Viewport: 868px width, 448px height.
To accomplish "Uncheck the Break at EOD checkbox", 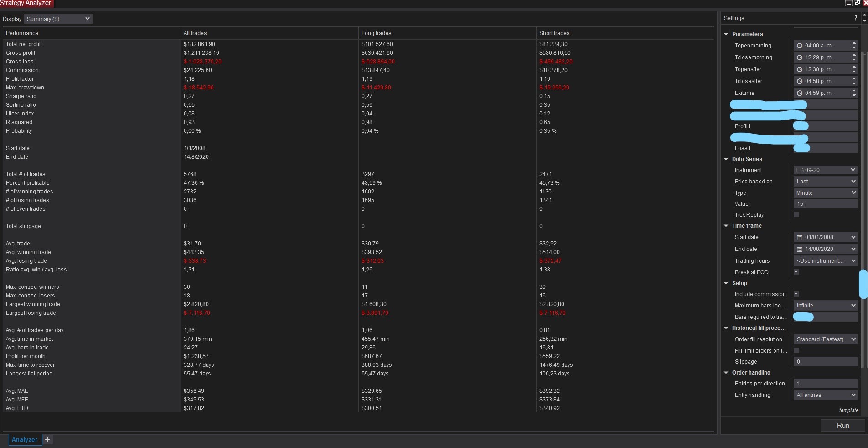I will click(x=796, y=272).
